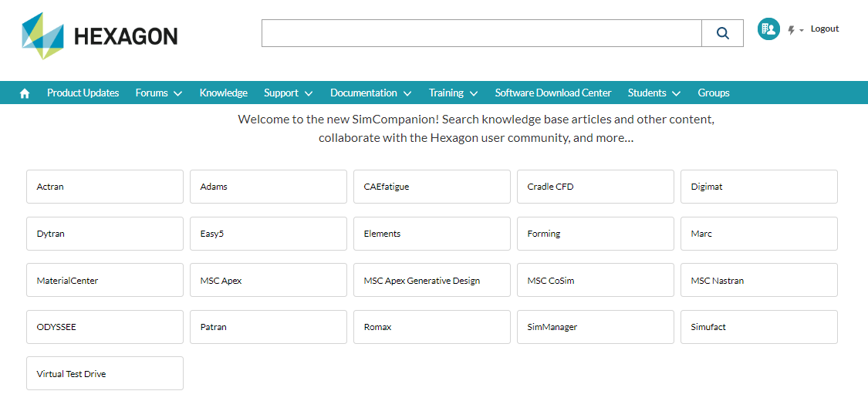The height and width of the screenshot is (401, 868).
Task: Open the Groups page
Action: [714, 93]
